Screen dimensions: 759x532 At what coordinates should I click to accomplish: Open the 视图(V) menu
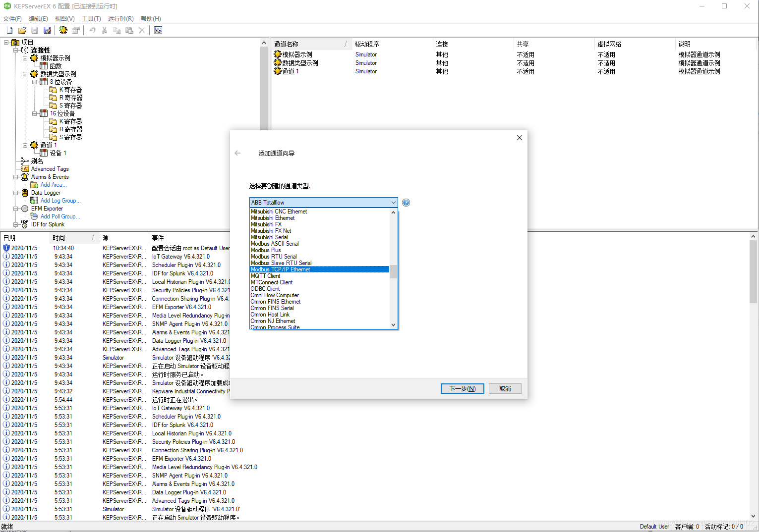pyautogui.click(x=64, y=18)
